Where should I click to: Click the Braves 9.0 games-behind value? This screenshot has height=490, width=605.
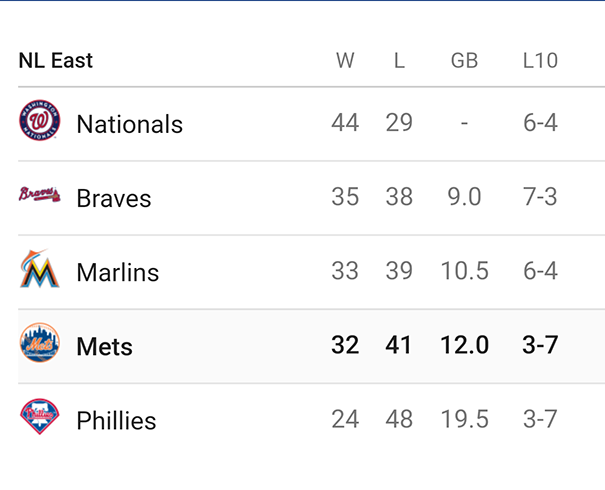point(464,197)
